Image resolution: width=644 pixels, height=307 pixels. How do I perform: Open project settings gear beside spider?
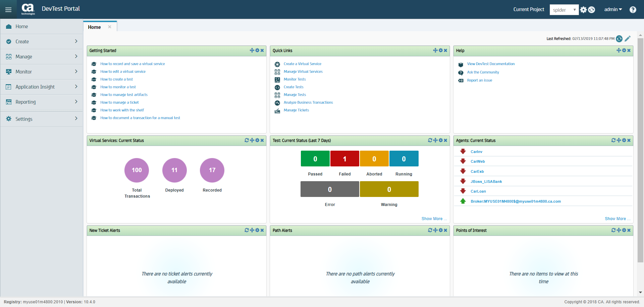click(x=583, y=10)
